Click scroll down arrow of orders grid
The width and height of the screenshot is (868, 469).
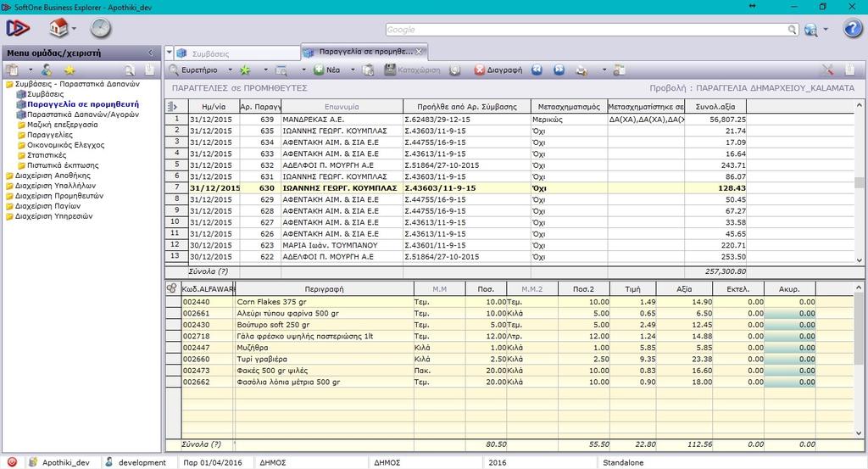click(860, 260)
